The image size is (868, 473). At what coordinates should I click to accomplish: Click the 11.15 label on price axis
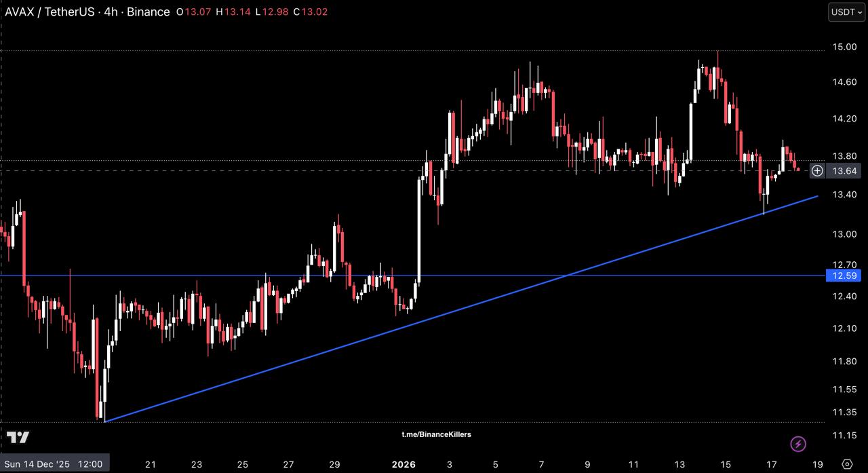[x=844, y=435]
